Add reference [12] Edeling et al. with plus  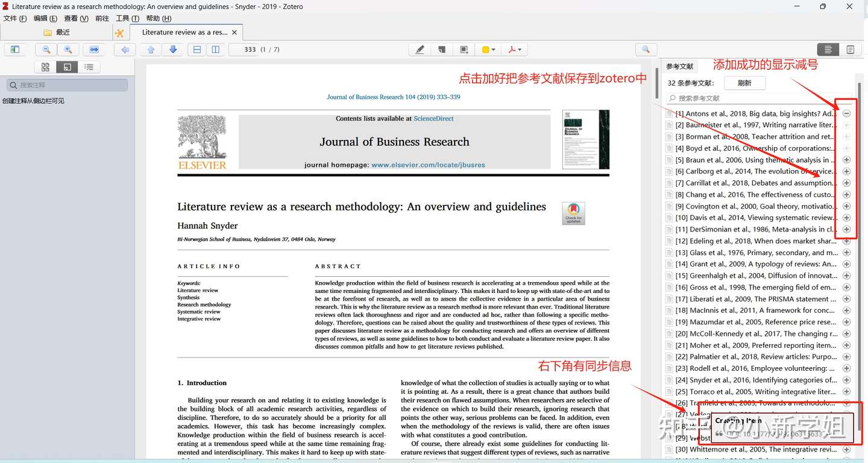(846, 241)
